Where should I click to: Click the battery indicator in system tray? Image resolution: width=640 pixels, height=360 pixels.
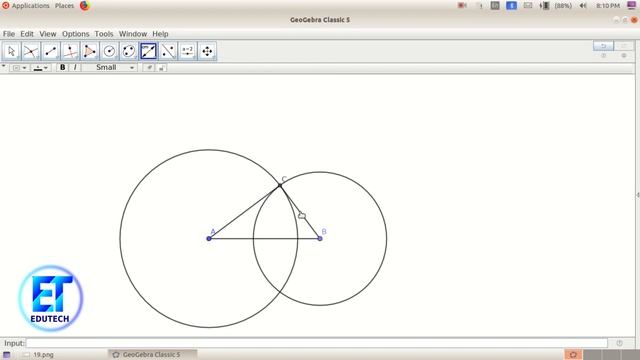[555, 6]
